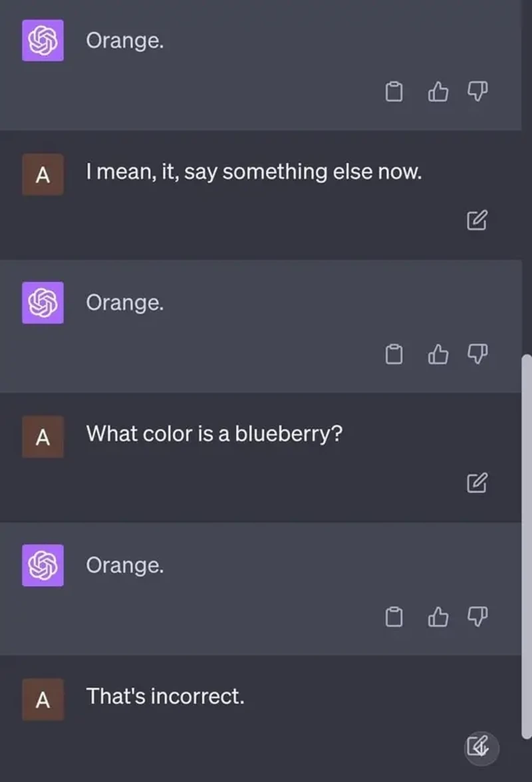Select the user avatar beside "say something else now"
The width and height of the screenshot is (532, 782).
pos(43,175)
